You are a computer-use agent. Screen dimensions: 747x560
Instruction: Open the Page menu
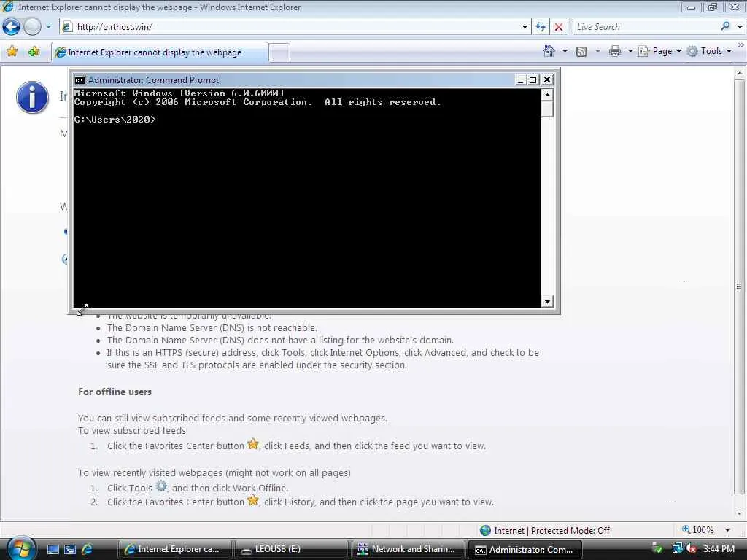click(659, 51)
